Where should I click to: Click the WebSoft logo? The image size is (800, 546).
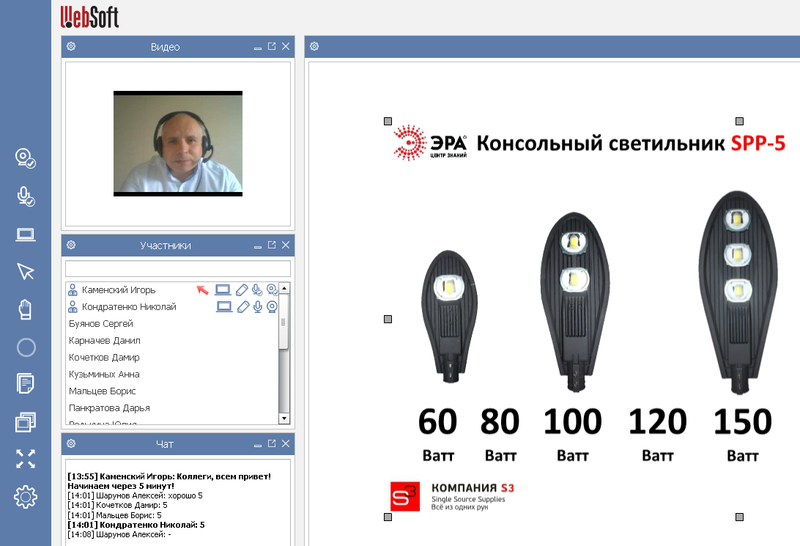pyautogui.click(x=90, y=17)
